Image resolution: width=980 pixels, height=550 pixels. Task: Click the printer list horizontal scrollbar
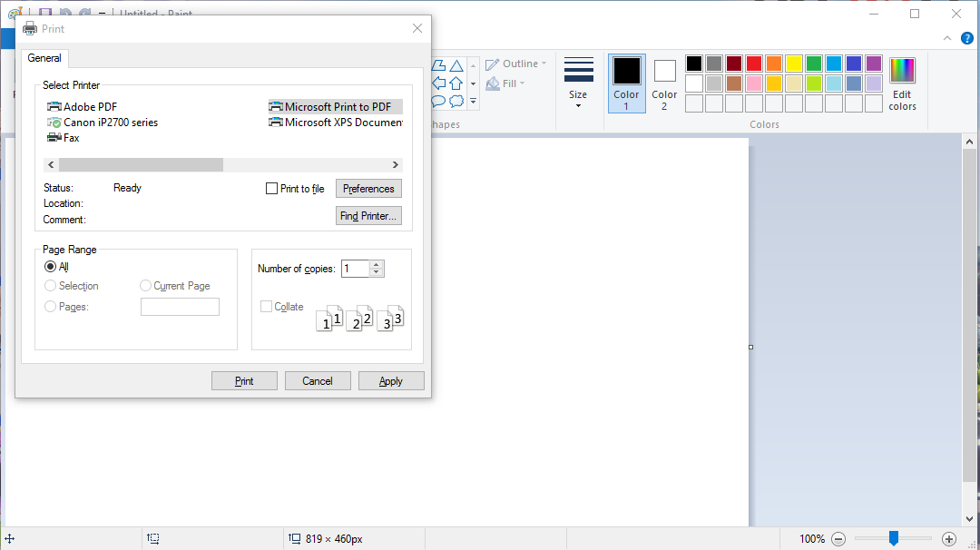pos(142,165)
